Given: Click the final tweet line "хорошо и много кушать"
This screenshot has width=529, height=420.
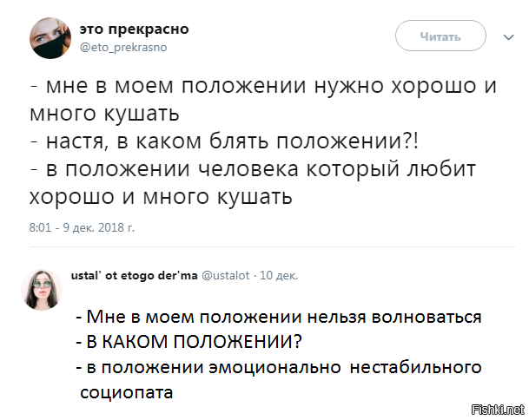Looking at the screenshot, I should click(x=160, y=197).
